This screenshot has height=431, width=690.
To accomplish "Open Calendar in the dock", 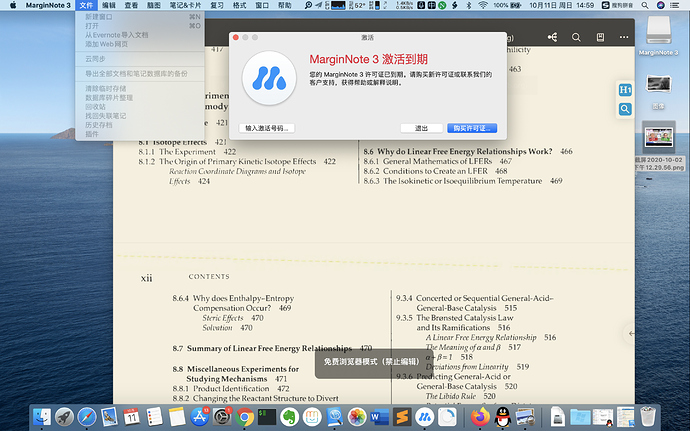I will [x=132, y=416].
